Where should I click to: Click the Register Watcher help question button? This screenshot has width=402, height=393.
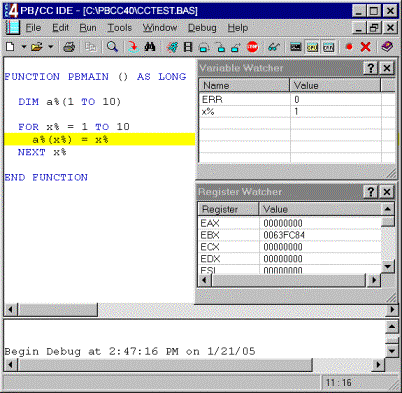click(371, 192)
